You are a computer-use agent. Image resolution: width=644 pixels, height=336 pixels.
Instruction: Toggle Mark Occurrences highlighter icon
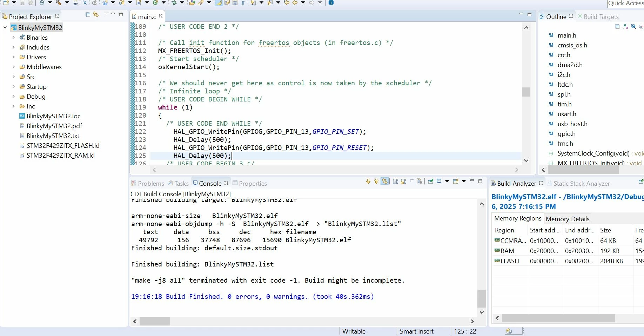(219, 3)
